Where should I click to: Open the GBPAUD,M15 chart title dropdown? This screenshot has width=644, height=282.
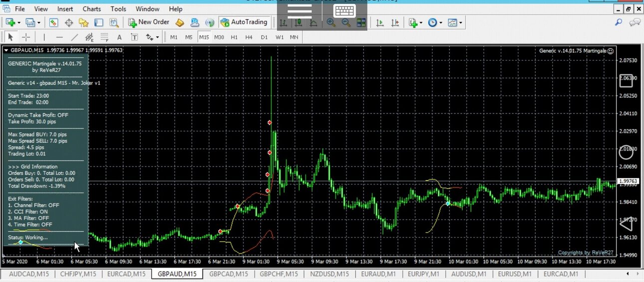coord(6,50)
